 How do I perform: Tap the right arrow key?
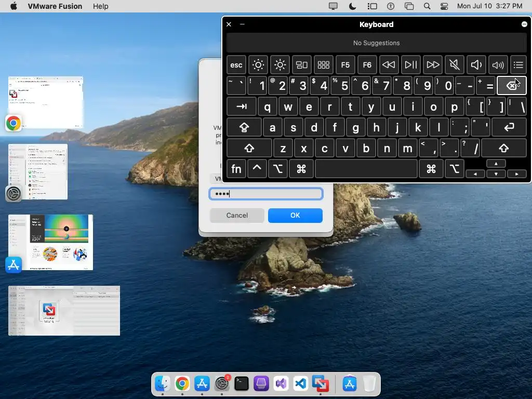tap(517, 174)
